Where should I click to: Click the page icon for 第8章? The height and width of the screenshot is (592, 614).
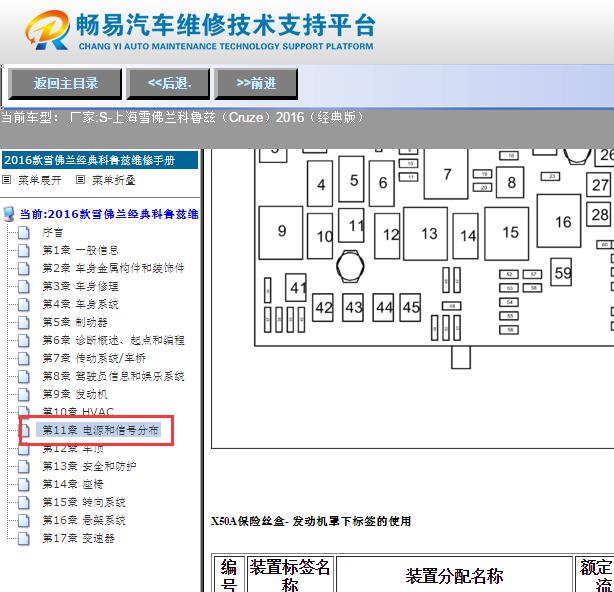point(23,376)
